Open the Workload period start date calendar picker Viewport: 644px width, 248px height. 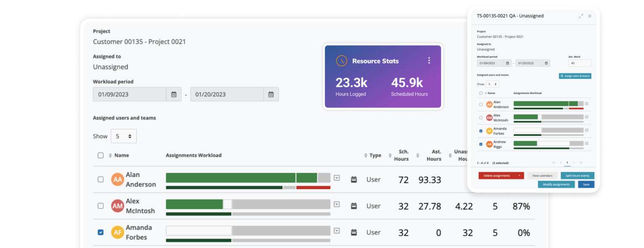173,94
